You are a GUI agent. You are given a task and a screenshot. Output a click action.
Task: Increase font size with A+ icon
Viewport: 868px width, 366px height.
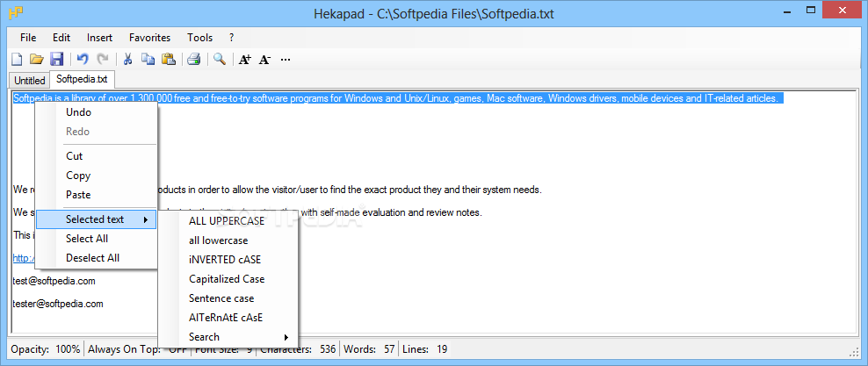click(245, 59)
